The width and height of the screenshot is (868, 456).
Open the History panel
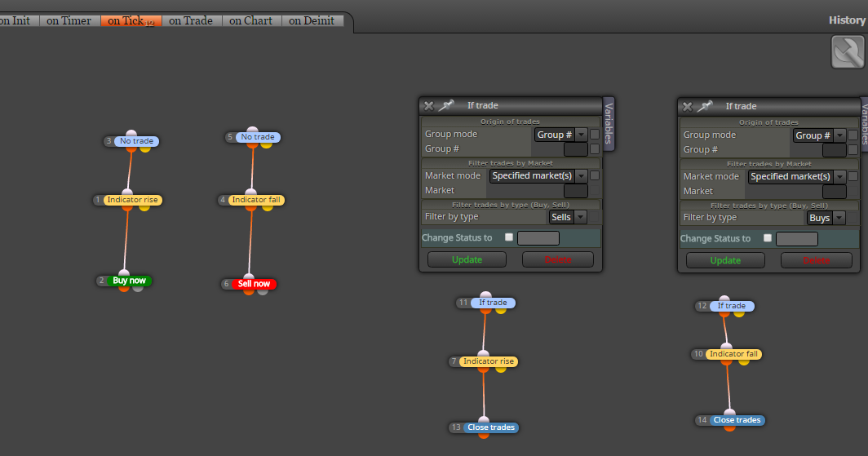(847, 20)
